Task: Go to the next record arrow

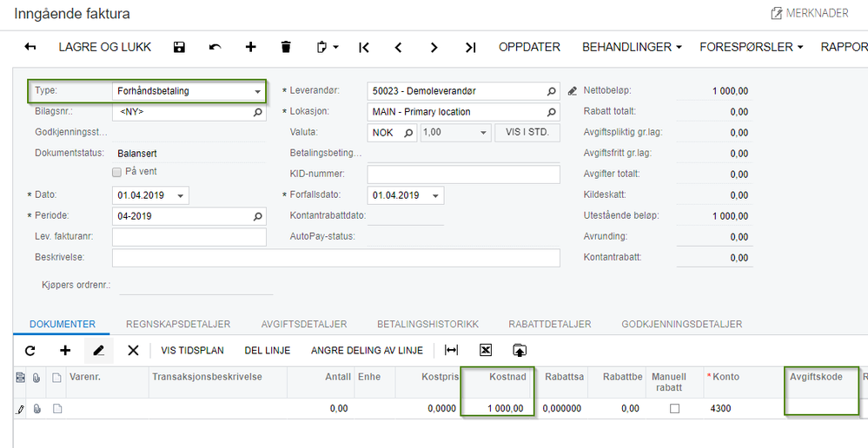Action: 434,48
